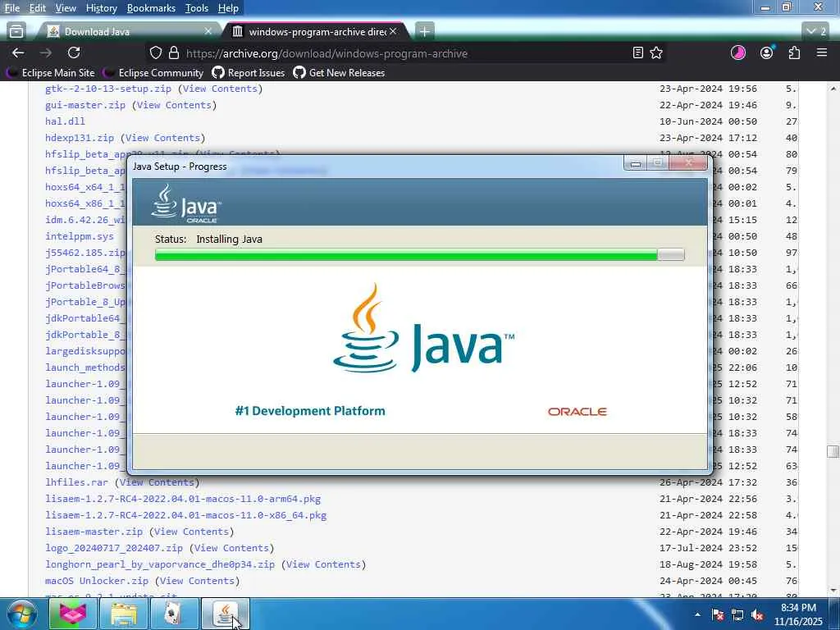Open the network tray icon

[737, 615]
